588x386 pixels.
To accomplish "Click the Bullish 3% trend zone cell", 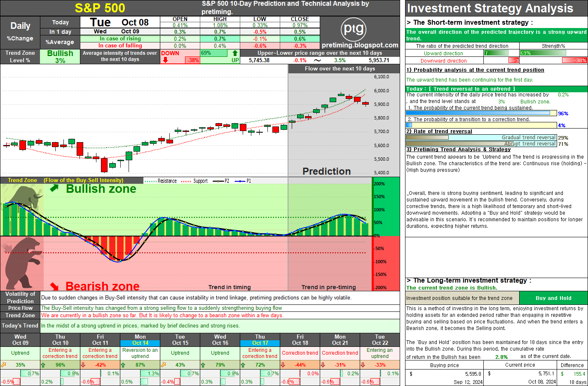I will (60, 56).
